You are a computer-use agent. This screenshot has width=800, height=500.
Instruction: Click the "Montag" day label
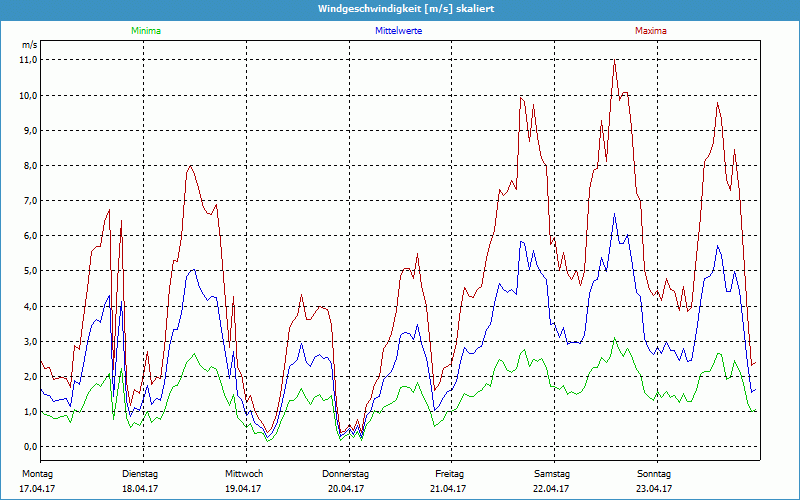37,474
